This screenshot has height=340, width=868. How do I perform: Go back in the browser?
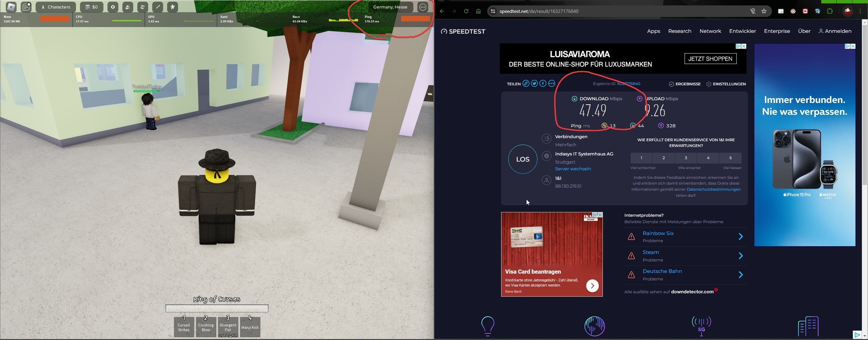[442, 11]
